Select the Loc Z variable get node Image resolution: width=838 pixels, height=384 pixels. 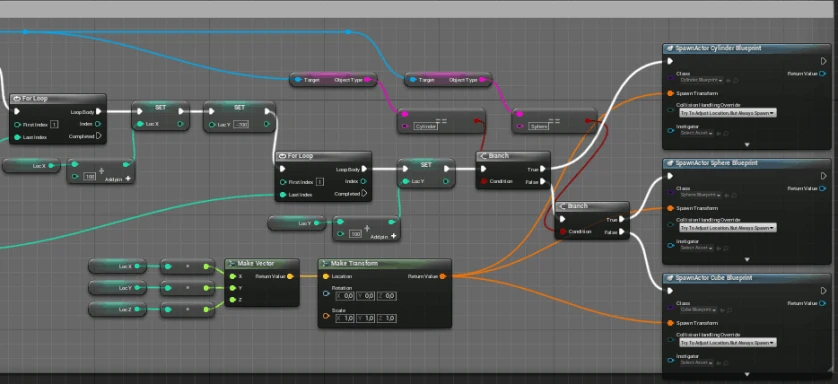[118, 310]
